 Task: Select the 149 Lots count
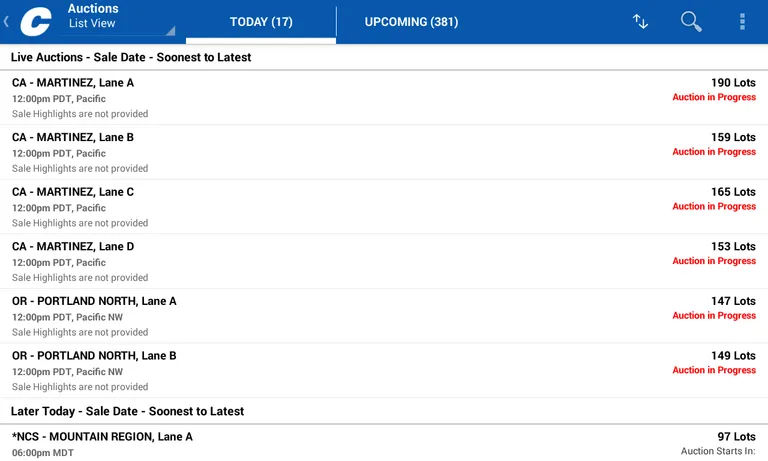733,356
